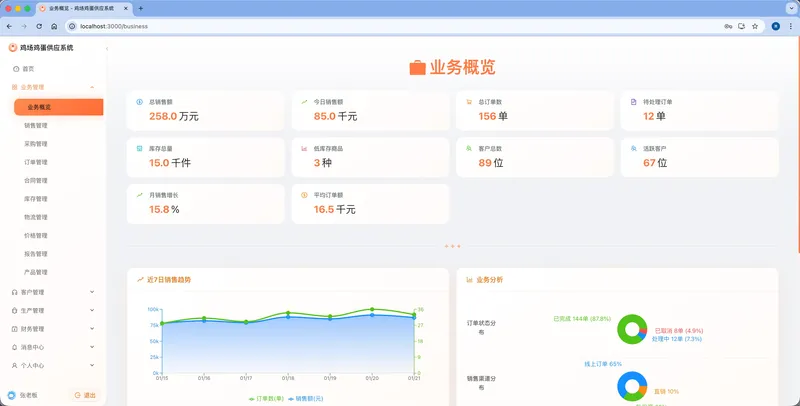The height and width of the screenshot is (406, 800).
Task: Click the 今日销售额 trend icon
Action: (x=304, y=102)
